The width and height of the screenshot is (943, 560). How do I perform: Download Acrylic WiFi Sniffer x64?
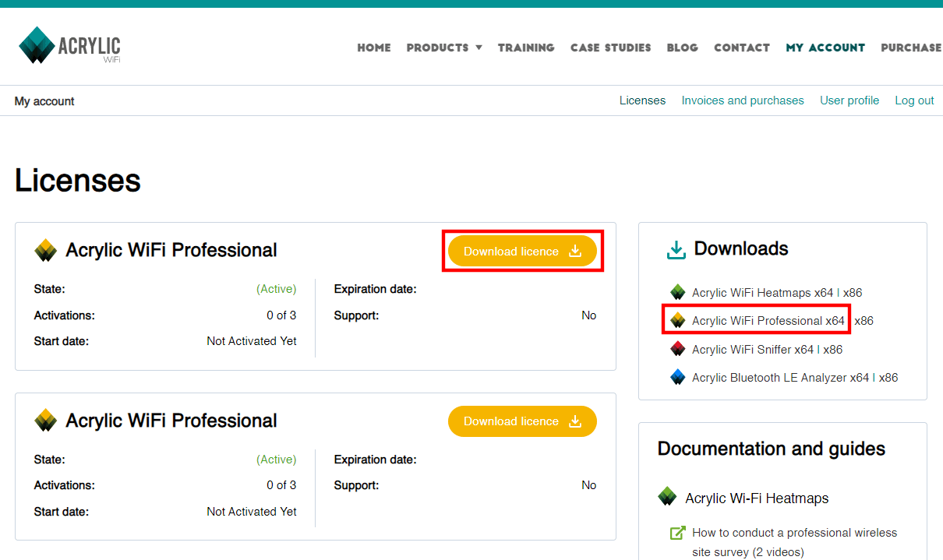[x=753, y=350]
